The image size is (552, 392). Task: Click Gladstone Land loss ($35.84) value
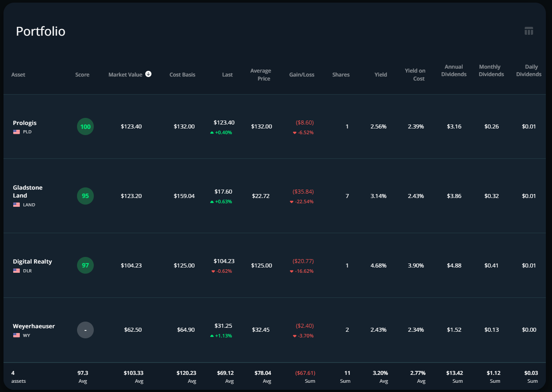(x=303, y=191)
